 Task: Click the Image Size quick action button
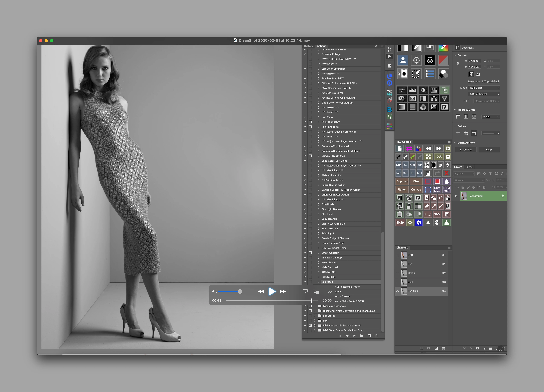466,150
